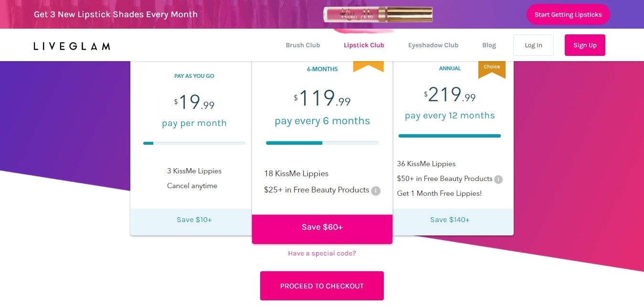Click the pink Sign Up button

coord(585,45)
